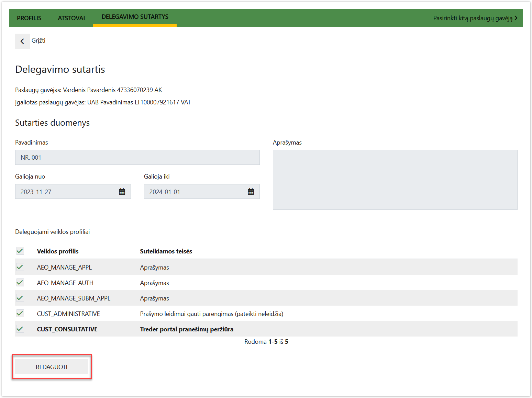The width and height of the screenshot is (532, 398).
Task: Toggle the AEO_MANAGE_SUBM_APPL checkbox
Action: click(x=20, y=298)
